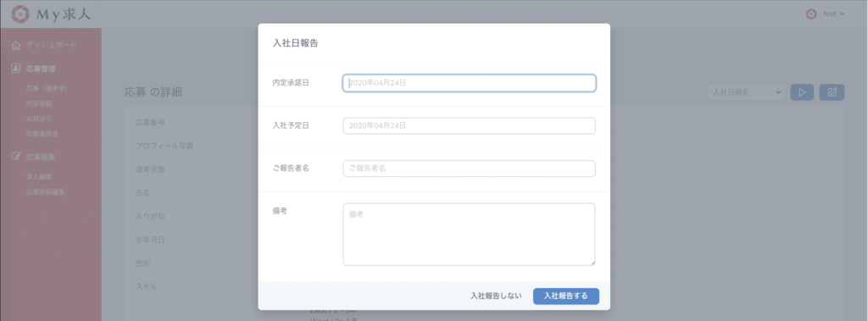Click the 入社報告しない button

coord(496,296)
